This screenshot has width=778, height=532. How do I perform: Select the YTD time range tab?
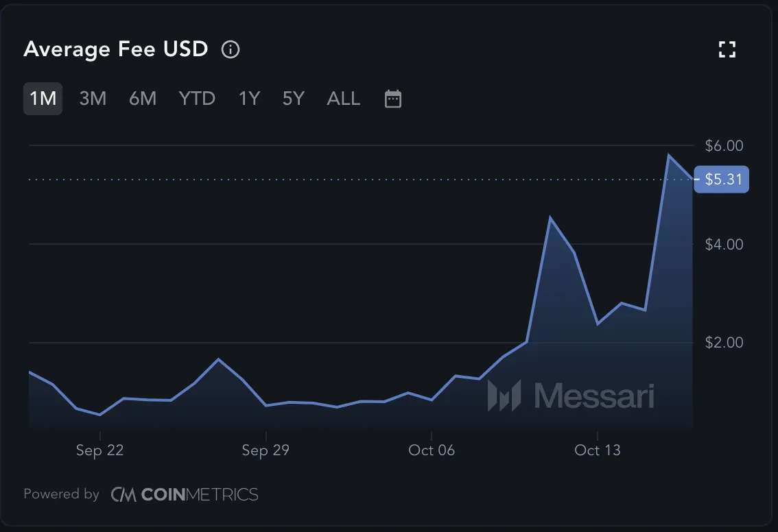197,99
